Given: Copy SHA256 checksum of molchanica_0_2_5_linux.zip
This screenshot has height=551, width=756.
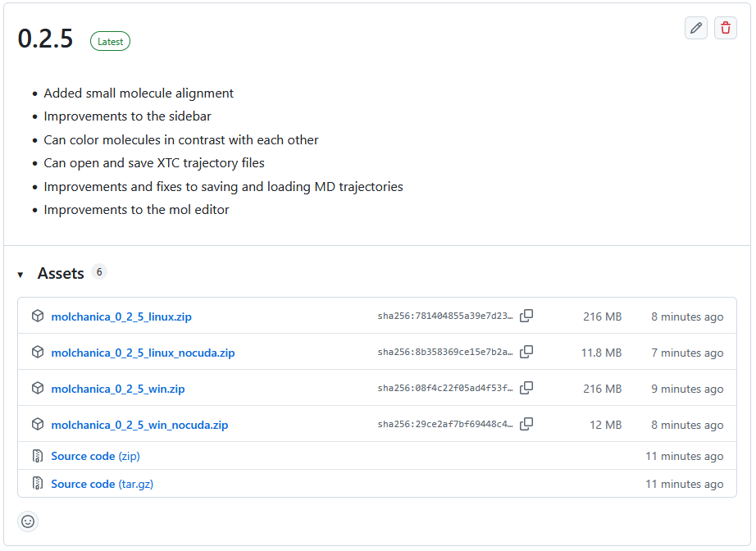Looking at the screenshot, I should (526, 316).
